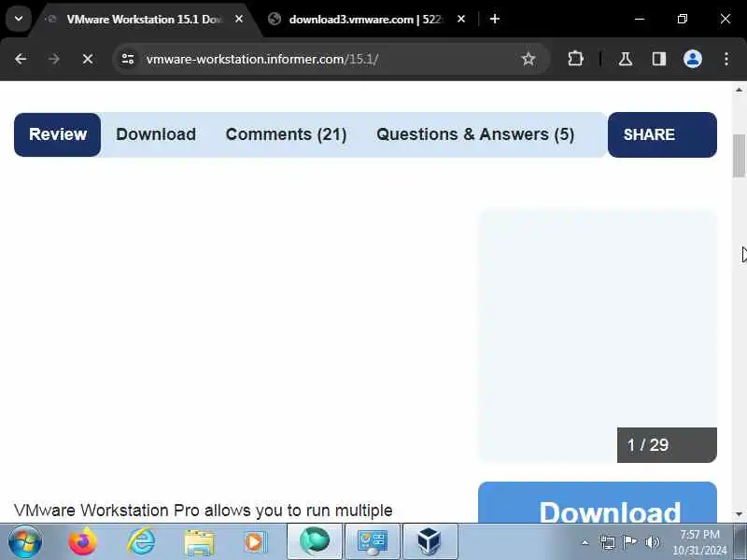Click the big blue Download button
This screenshot has height=560, width=747.
598,503
